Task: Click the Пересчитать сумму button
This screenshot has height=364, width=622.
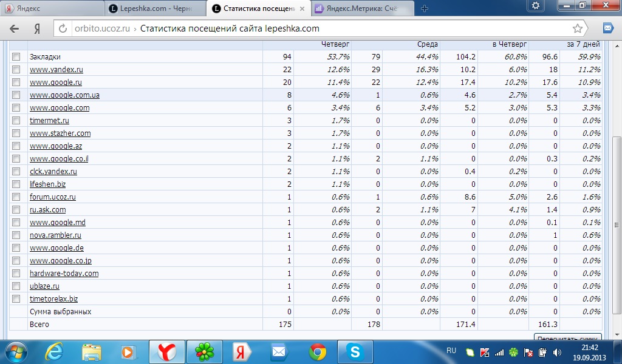Action: (568, 337)
